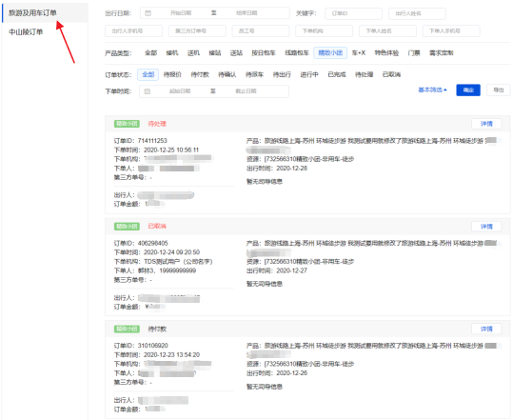Pick the 起始日期 order time field
The image size is (513, 420).
click(x=180, y=91)
